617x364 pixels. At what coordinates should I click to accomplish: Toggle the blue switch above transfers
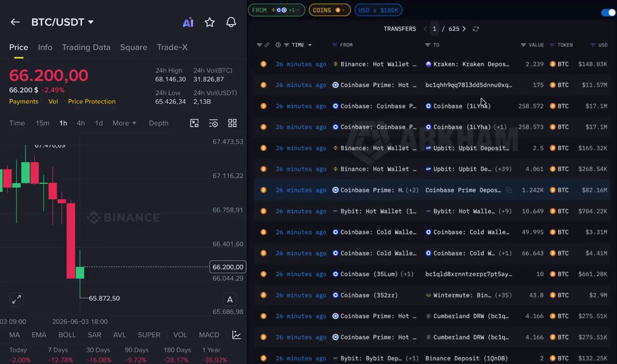(x=608, y=12)
